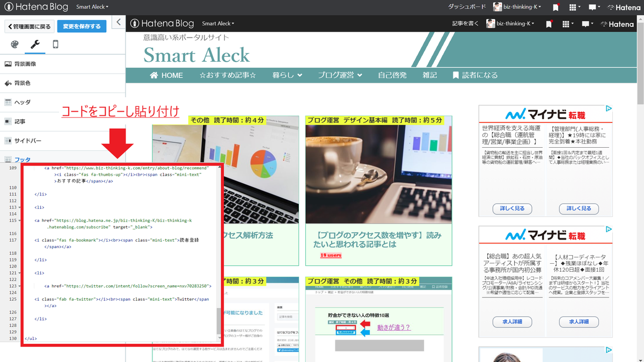Go to HOME in the blog navigation

[166, 75]
